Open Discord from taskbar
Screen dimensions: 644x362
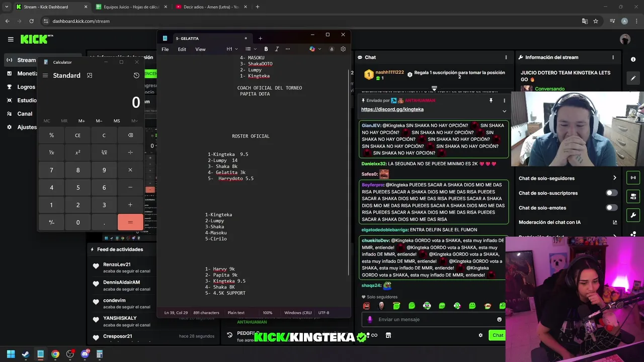[x=85, y=354]
